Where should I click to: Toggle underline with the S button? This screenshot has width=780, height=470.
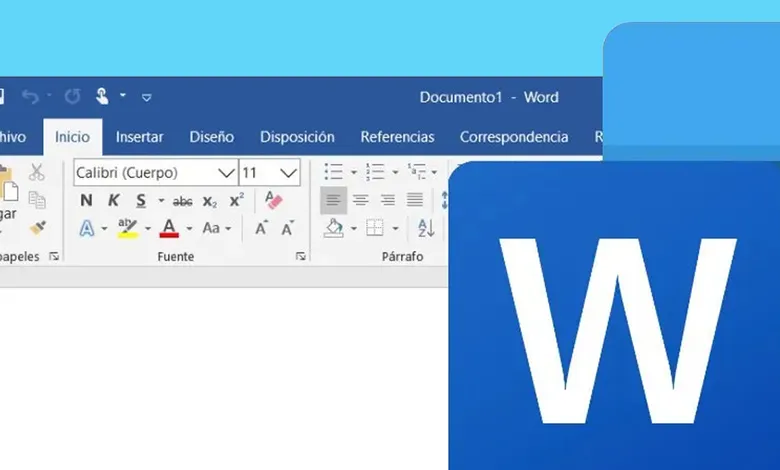click(141, 201)
